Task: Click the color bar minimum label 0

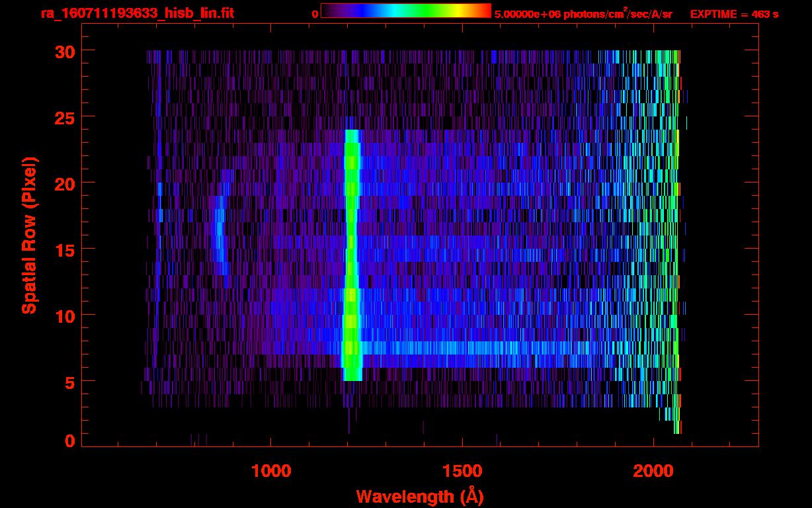Action: pos(315,14)
